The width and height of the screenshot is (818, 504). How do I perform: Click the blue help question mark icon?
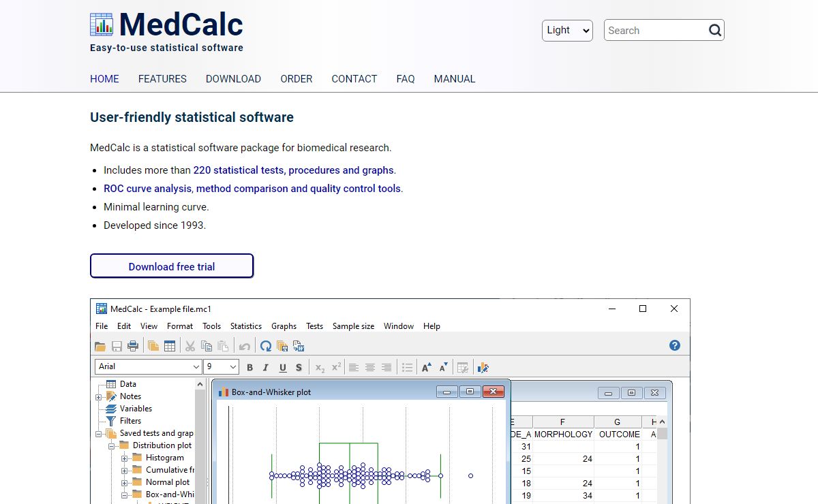pyautogui.click(x=675, y=345)
